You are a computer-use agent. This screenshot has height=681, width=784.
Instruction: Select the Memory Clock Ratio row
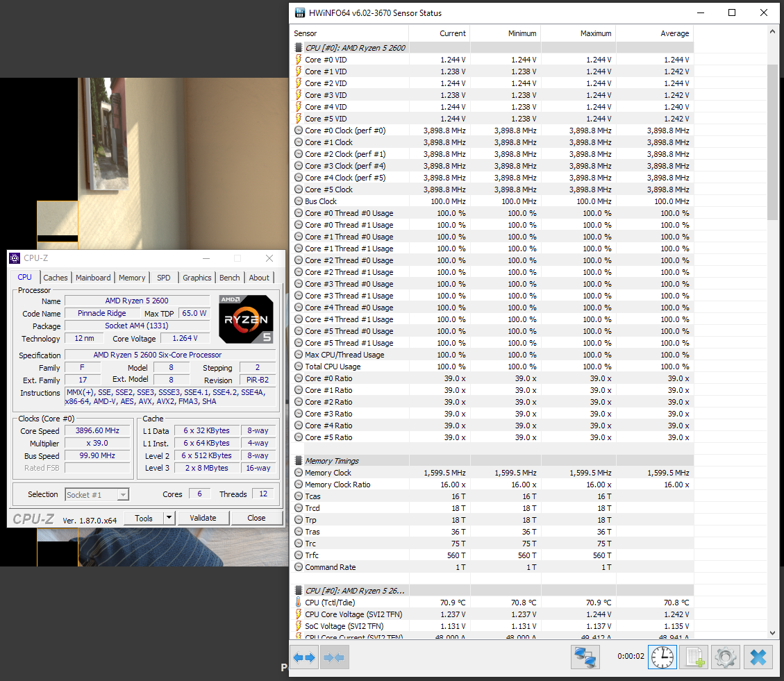[x=492, y=485]
